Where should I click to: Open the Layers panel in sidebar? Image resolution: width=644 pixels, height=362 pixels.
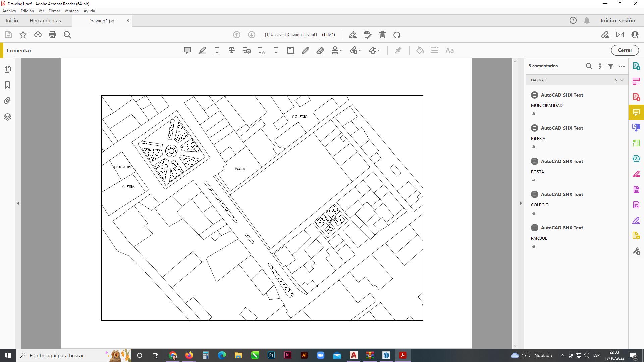(x=7, y=117)
